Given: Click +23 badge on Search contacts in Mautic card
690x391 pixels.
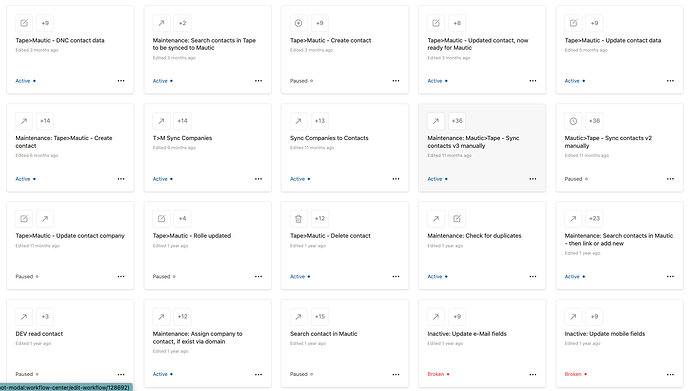Looking at the screenshot, I should pyautogui.click(x=594, y=219).
